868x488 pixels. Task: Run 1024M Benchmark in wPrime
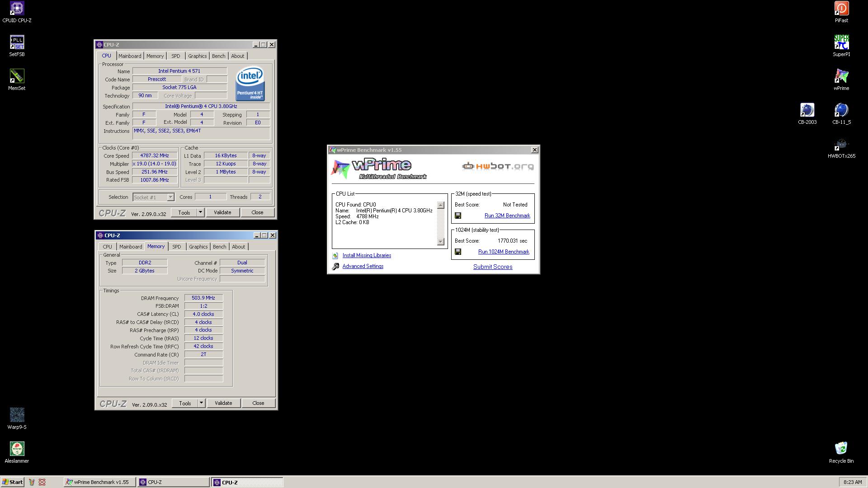tap(504, 252)
